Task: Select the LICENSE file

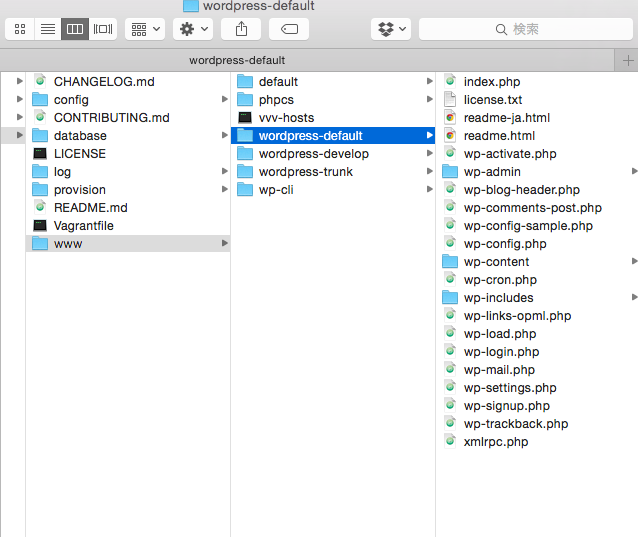Action: point(128,154)
